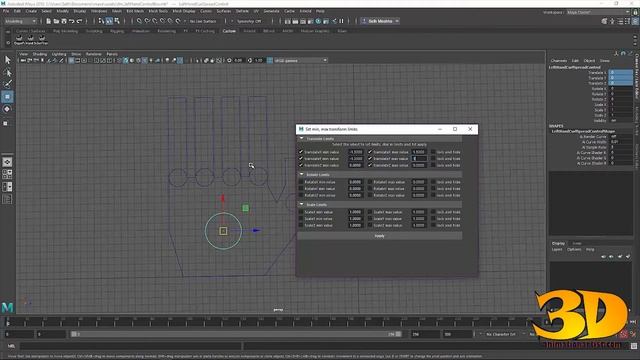Select by hierarchy mode icon

pos(101,21)
